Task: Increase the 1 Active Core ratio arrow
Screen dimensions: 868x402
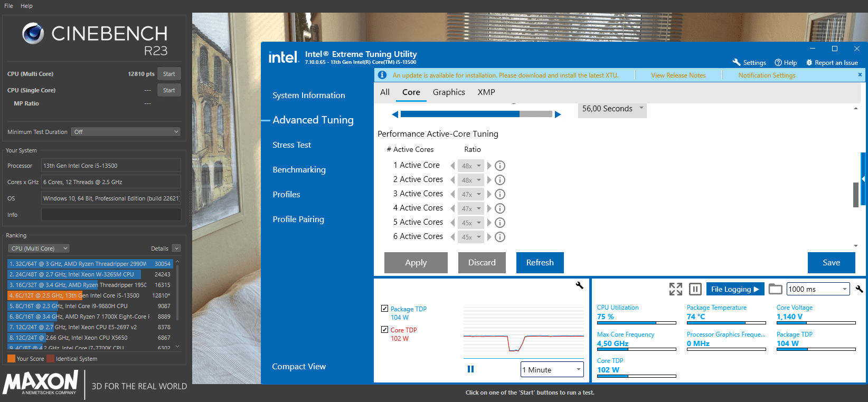Action: point(489,166)
